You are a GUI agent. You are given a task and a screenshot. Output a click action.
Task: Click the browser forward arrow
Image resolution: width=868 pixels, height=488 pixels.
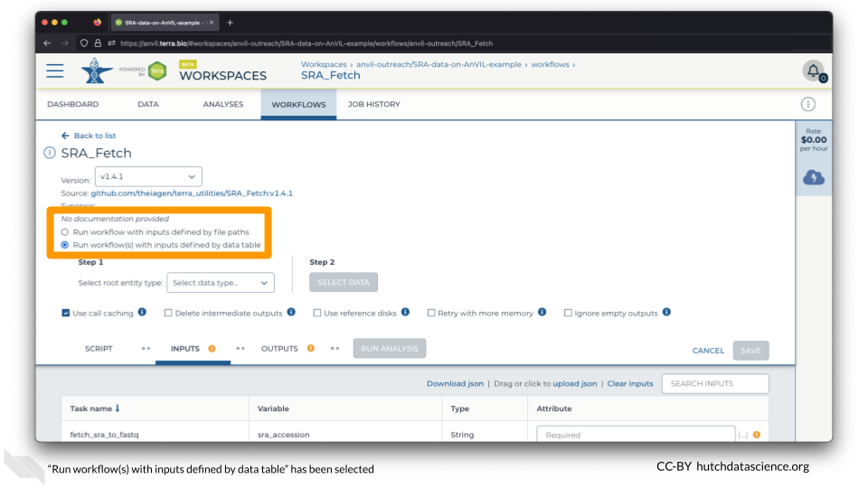pyautogui.click(x=65, y=43)
